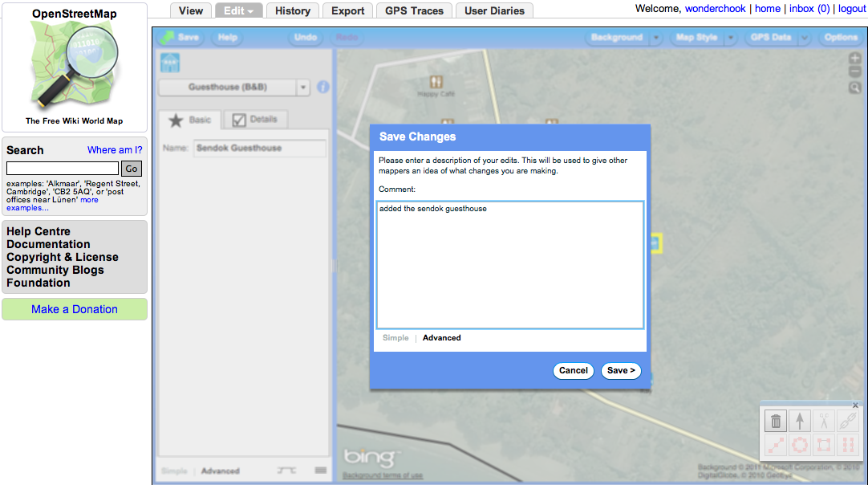Select the make right-angled square tool
Viewport: 868px width, 485px height.
coord(824,445)
